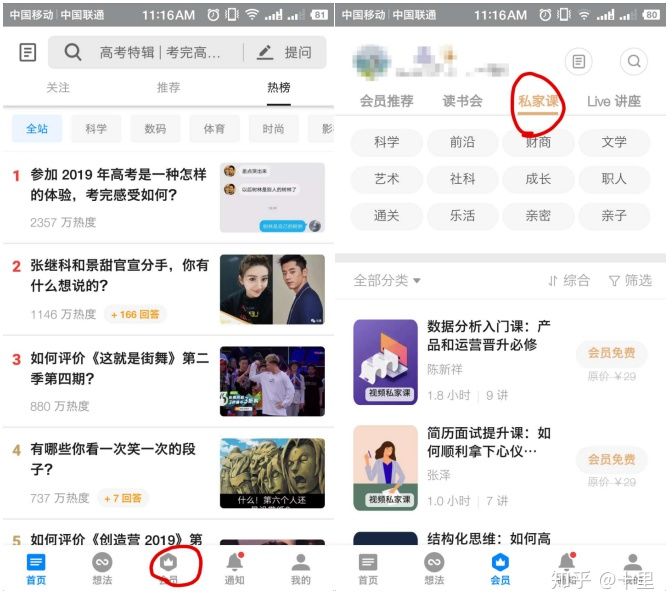Tap the +166 回答 badge
Viewport: 672px width, 609px height.
pyautogui.click(x=135, y=315)
